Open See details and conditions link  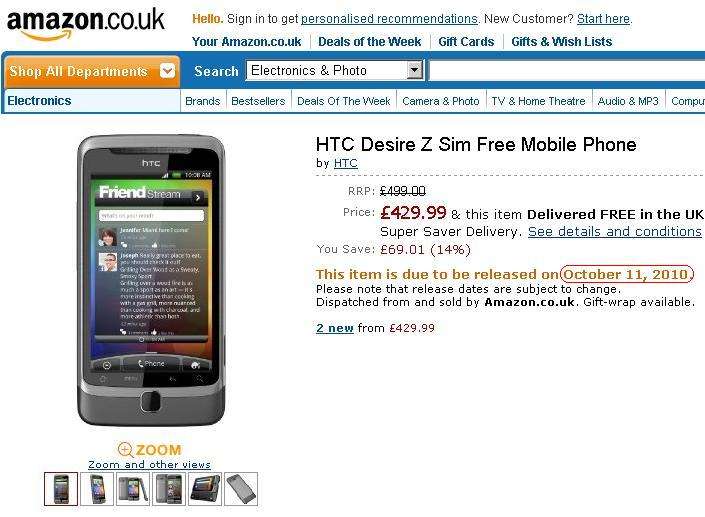(x=615, y=232)
